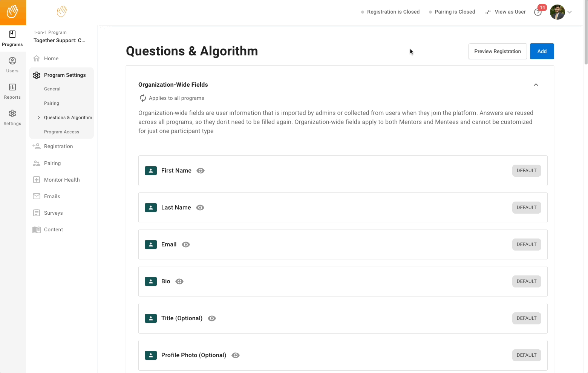Image resolution: width=588 pixels, height=373 pixels.
Task: Click the DEFAULT tag for First Name
Action: pos(527,171)
